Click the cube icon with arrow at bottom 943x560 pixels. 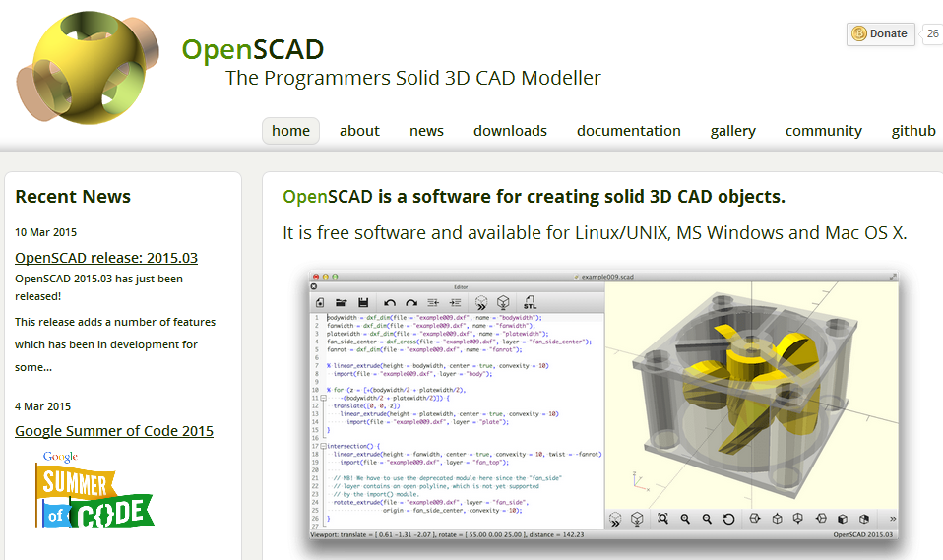798,519
